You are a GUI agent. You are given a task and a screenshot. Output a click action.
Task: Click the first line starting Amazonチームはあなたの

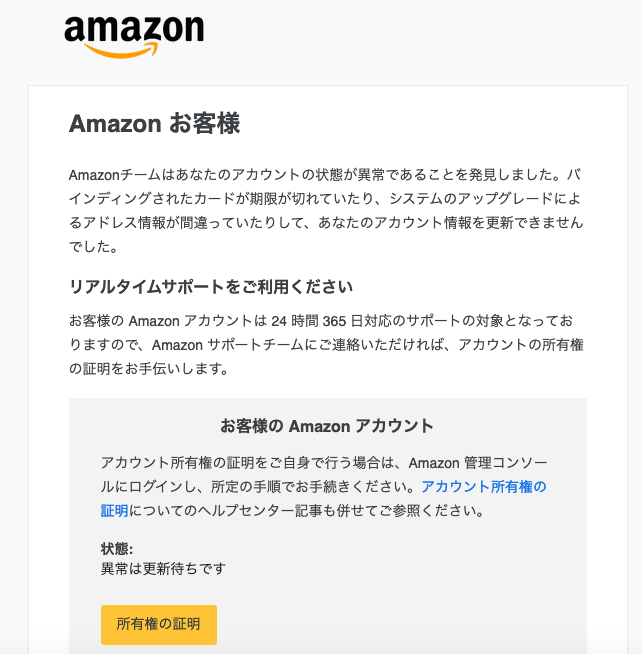coord(325,175)
